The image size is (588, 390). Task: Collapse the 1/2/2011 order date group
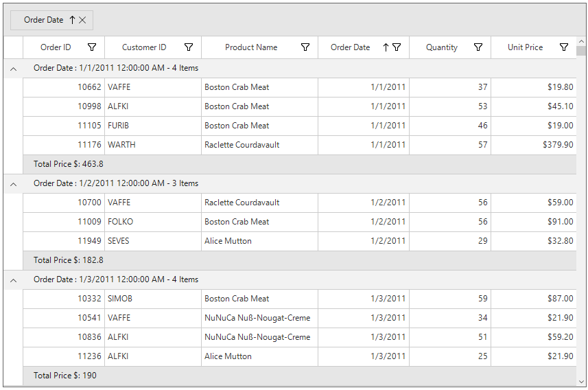tap(14, 184)
